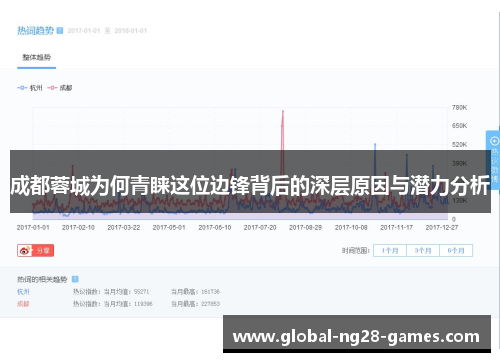Click the help icon beside 热词的相关趋势
Viewport: 500px width, 362px height.
[75, 279]
